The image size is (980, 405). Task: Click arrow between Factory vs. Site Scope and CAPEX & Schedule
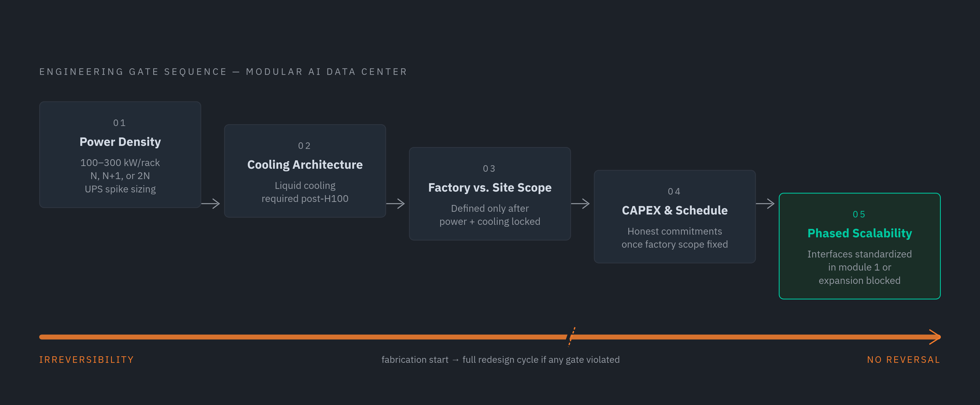pos(581,204)
